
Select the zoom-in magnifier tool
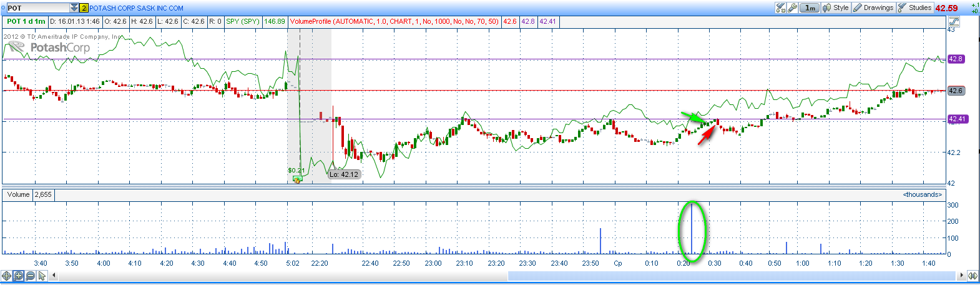(x=19, y=276)
